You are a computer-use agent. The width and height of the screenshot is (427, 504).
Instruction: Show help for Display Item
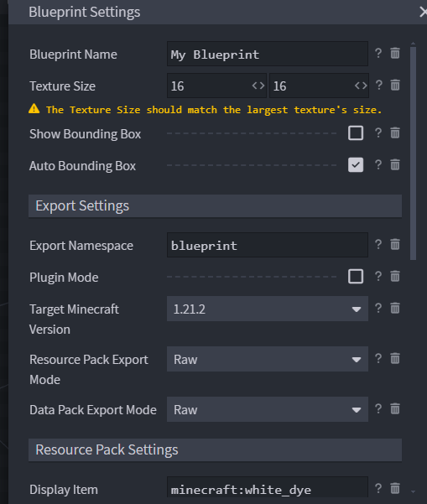pyautogui.click(x=378, y=488)
